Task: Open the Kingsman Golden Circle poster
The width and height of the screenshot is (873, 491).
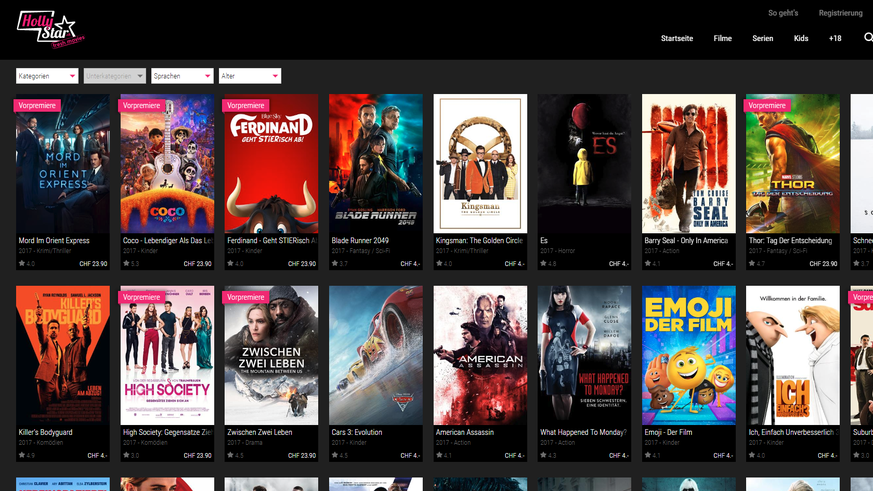Action: (480, 163)
